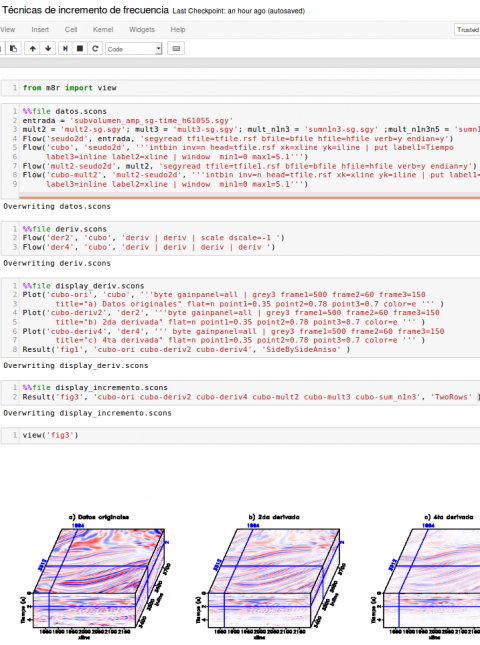Interrupt kernel with the stop icon
Viewport: 480px width, 645px height.
(80, 49)
